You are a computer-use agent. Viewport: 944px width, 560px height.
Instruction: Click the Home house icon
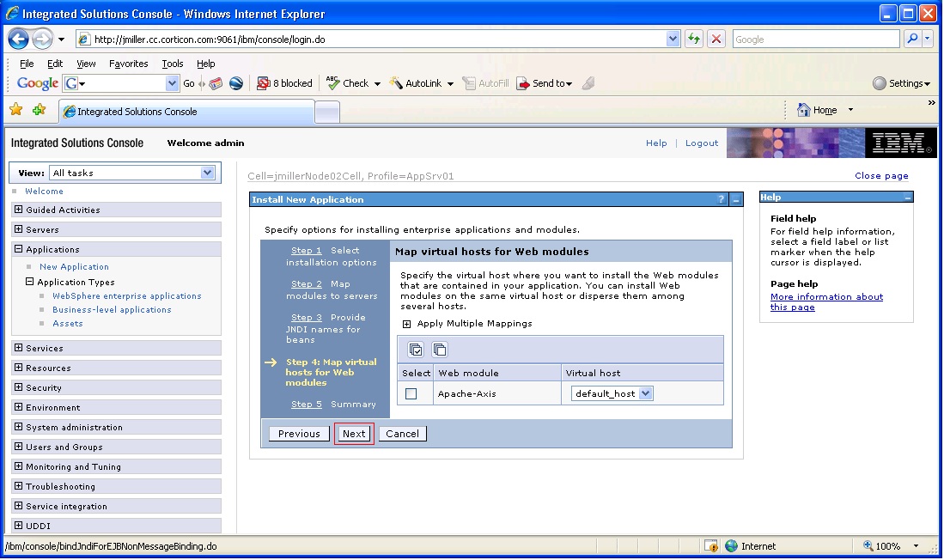click(804, 110)
